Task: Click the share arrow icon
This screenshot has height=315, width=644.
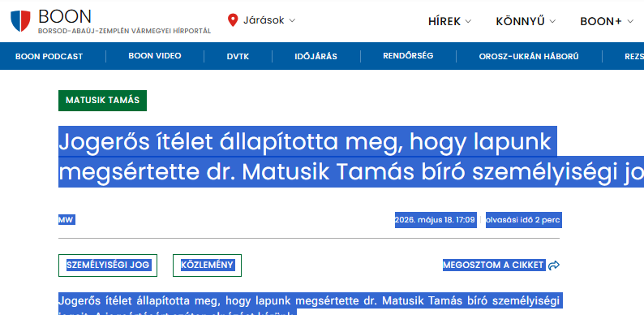Action: 554,265
